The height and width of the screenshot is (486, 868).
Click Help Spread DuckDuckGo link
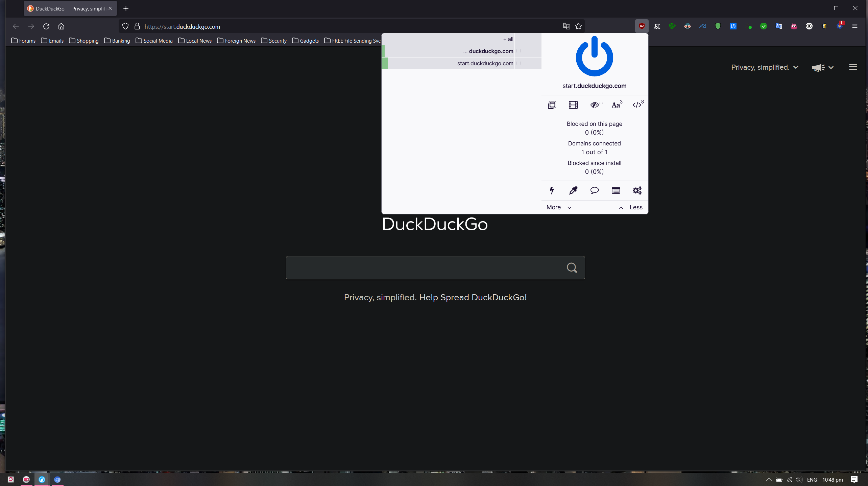point(473,297)
